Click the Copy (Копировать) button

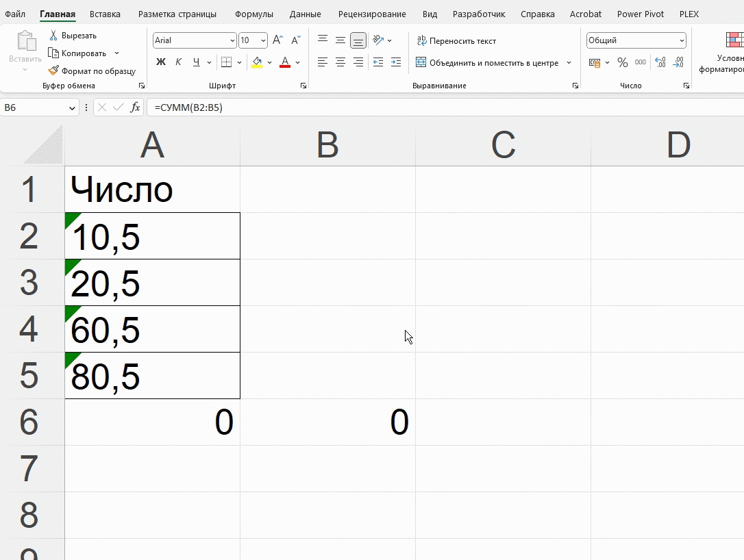tap(77, 53)
